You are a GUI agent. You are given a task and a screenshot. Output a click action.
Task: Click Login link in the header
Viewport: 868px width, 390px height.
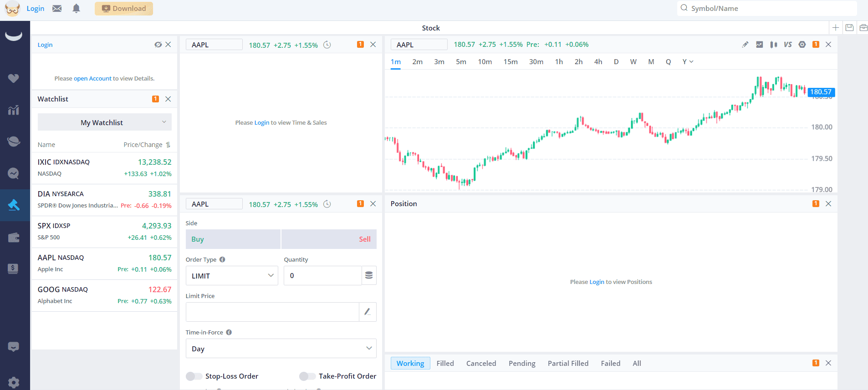click(36, 8)
